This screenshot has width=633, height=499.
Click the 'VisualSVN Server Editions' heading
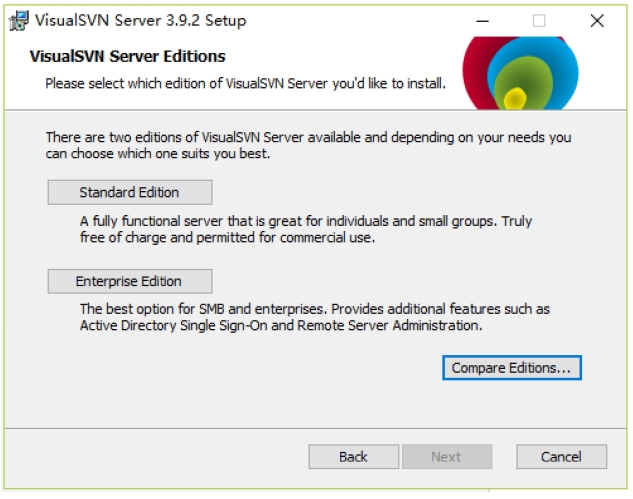point(127,56)
